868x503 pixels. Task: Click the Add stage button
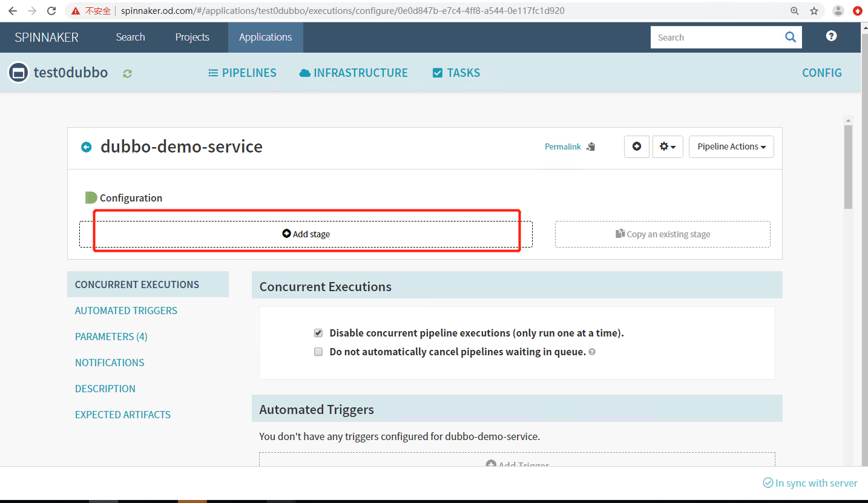coord(306,234)
